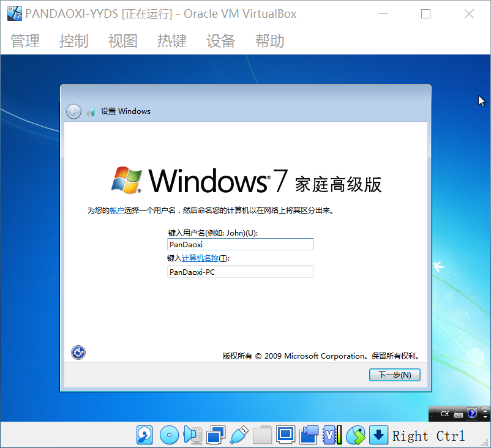Open the 管理 menu
Viewport: 491px width, 448px height.
click(25, 41)
